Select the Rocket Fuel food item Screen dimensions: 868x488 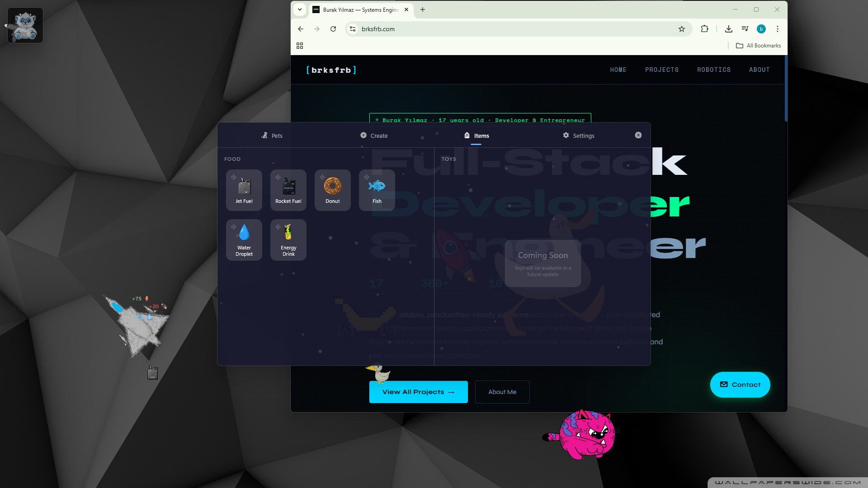pyautogui.click(x=288, y=190)
